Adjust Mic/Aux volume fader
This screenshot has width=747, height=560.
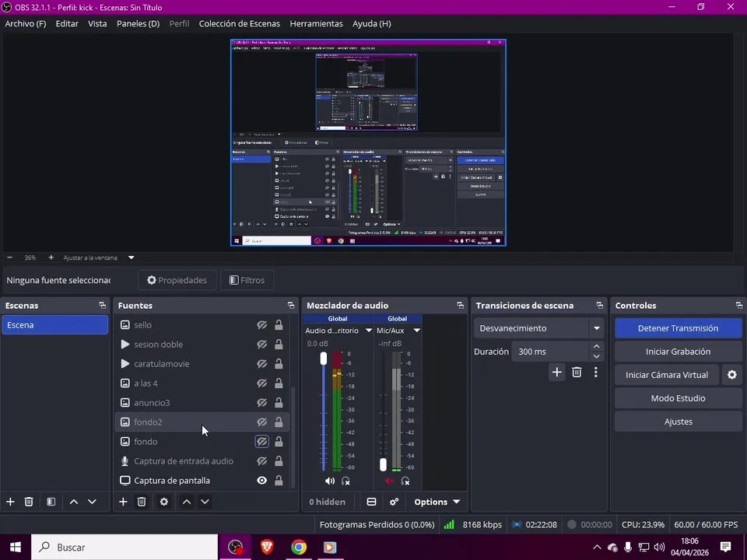(383, 465)
